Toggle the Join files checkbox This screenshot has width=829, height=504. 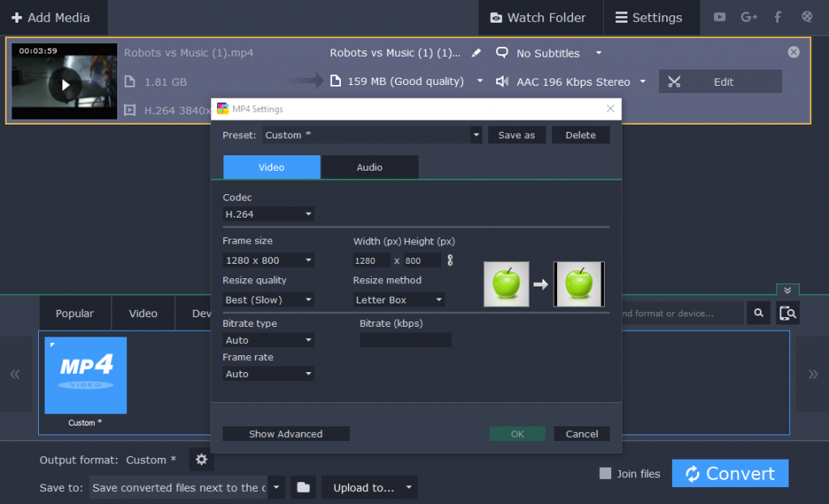pos(606,473)
